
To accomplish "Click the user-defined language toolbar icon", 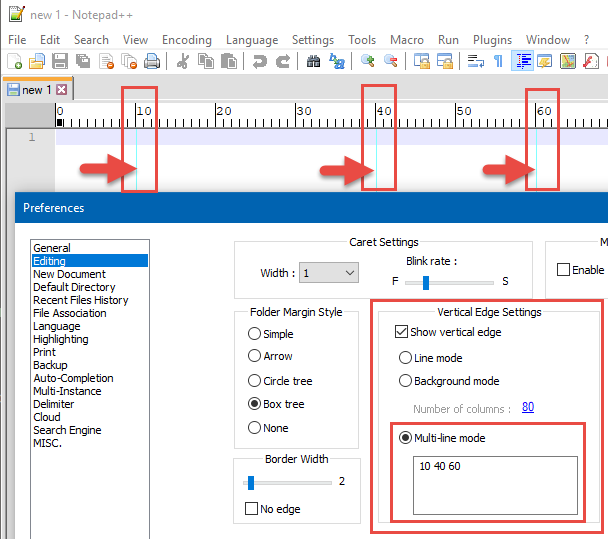I will (545, 61).
